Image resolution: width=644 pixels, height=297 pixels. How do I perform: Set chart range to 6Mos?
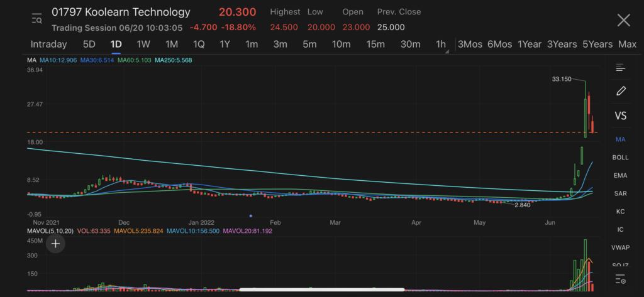(x=499, y=45)
